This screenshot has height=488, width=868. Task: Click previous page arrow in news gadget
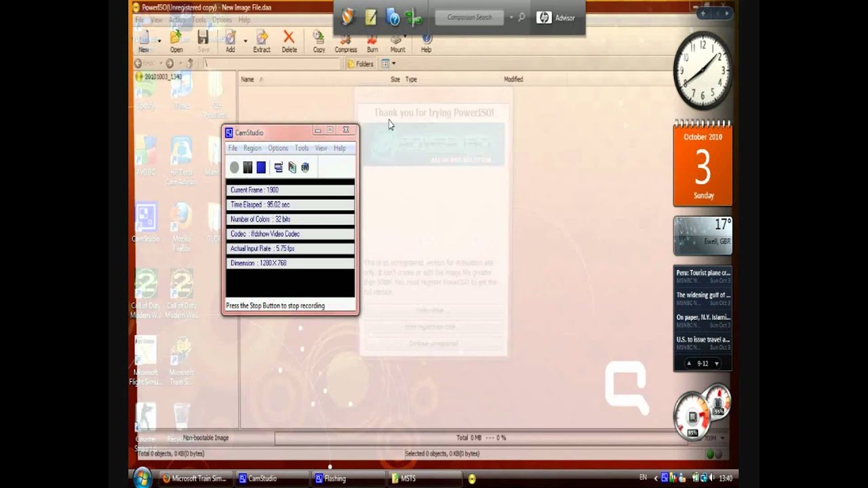[x=690, y=364]
